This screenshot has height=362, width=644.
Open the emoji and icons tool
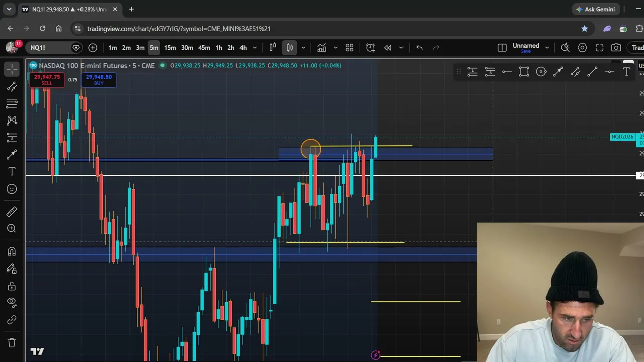tap(12, 189)
